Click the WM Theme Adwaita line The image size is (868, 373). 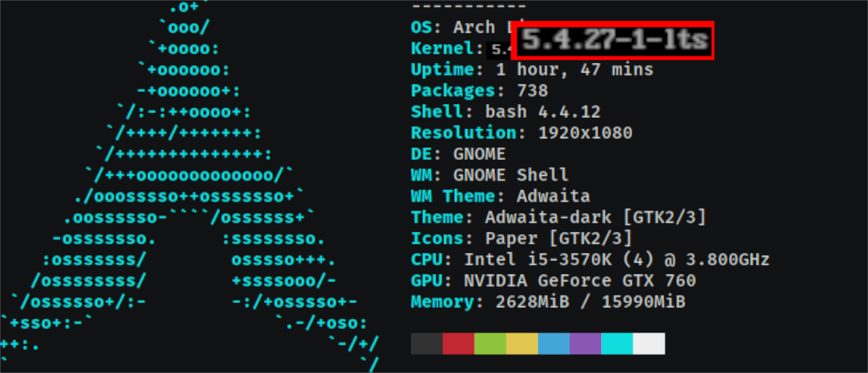[501, 196]
